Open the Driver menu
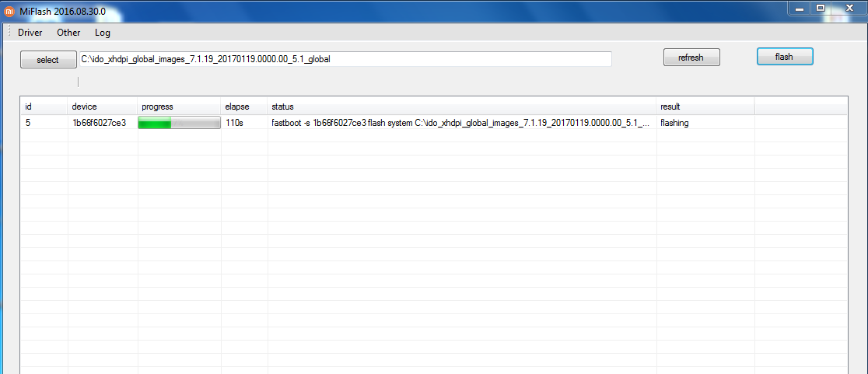This screenshot has width=868, height=374. (30, 33)
